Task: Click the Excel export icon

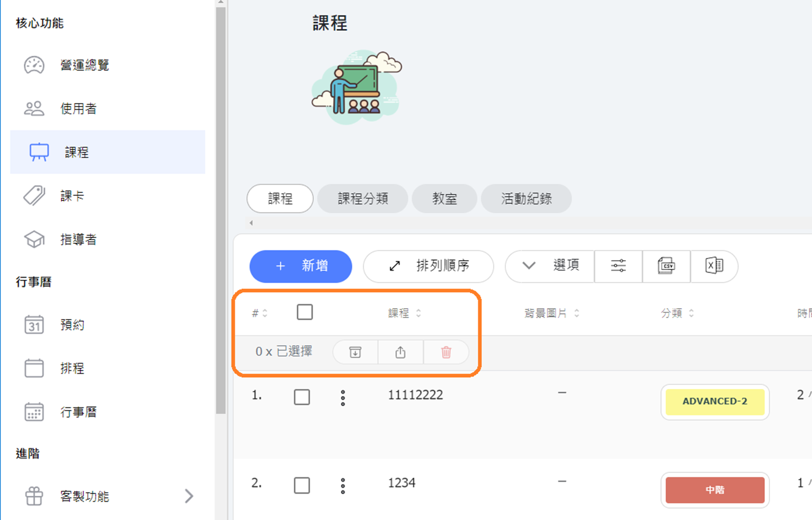Action: coord(714,266)
